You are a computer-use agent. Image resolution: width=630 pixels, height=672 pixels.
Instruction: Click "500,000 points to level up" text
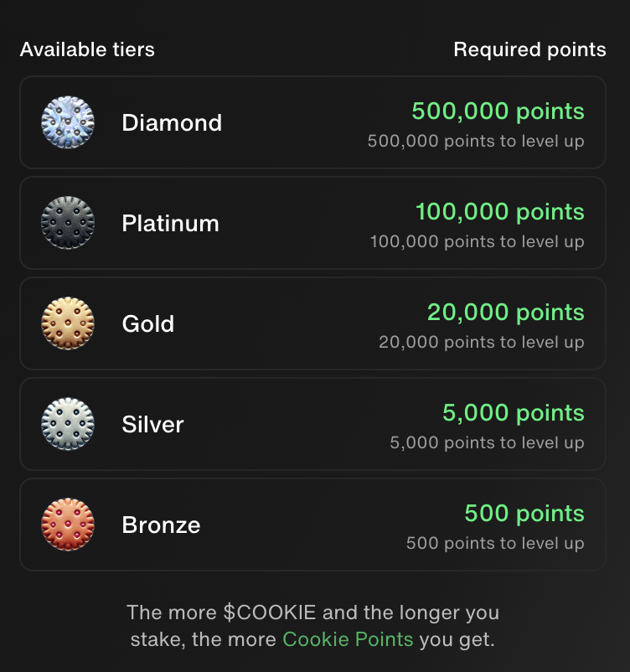coord(476,141)
